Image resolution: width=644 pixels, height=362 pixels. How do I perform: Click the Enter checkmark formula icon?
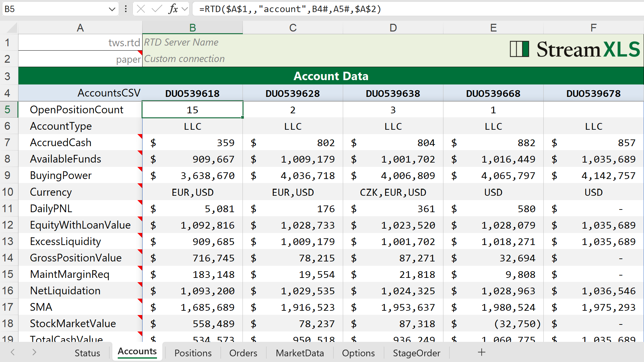click(157, 9)
